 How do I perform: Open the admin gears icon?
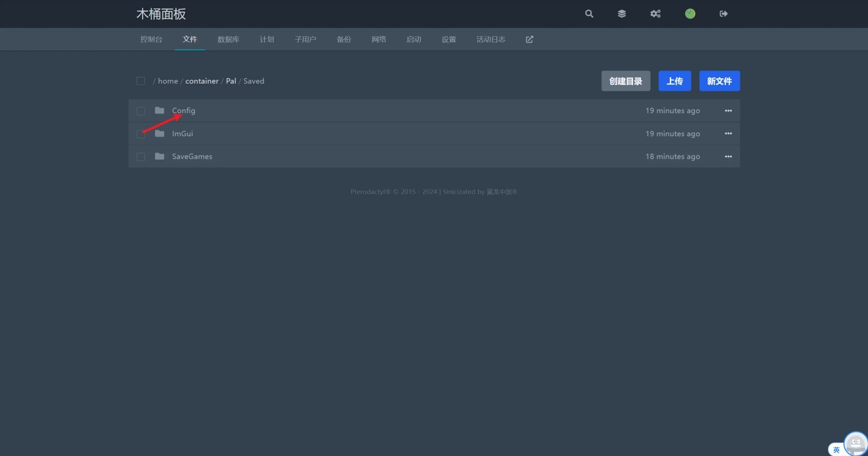655,14
